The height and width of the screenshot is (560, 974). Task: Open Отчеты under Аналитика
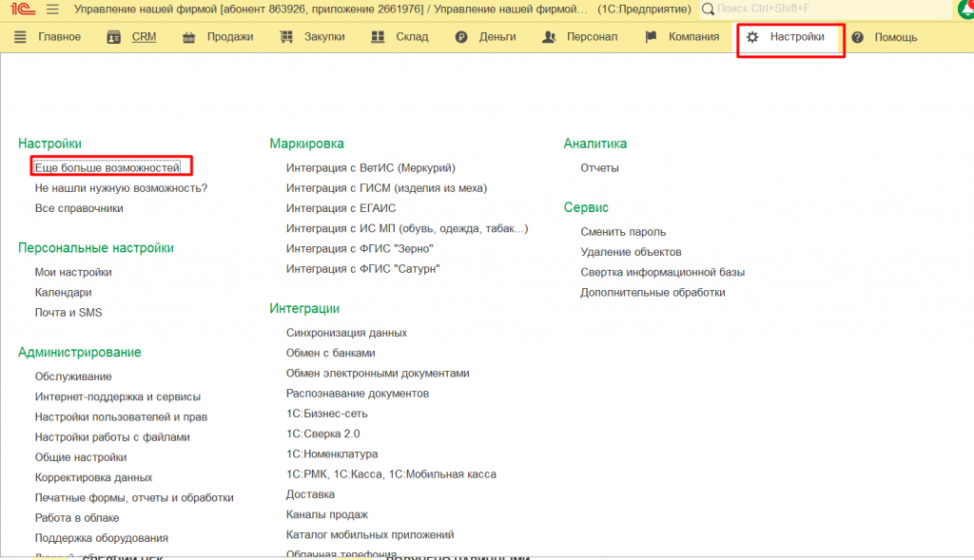pyautogui.click(x=599, y=167)
